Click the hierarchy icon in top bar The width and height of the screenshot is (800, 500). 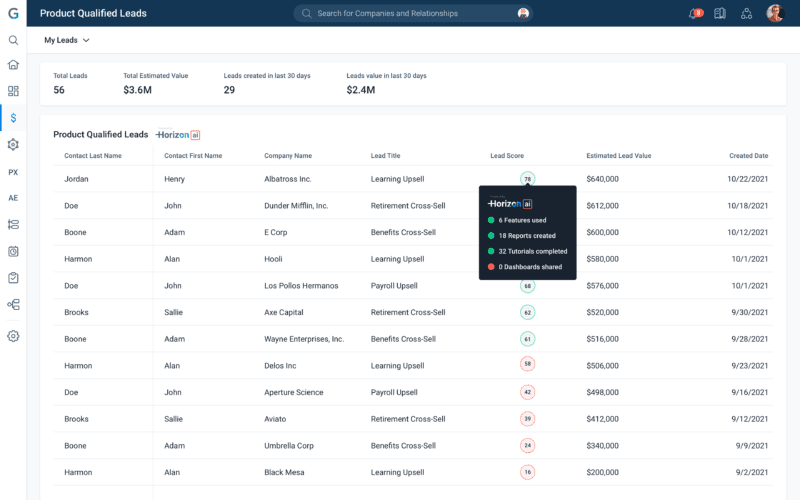[746, 14]
